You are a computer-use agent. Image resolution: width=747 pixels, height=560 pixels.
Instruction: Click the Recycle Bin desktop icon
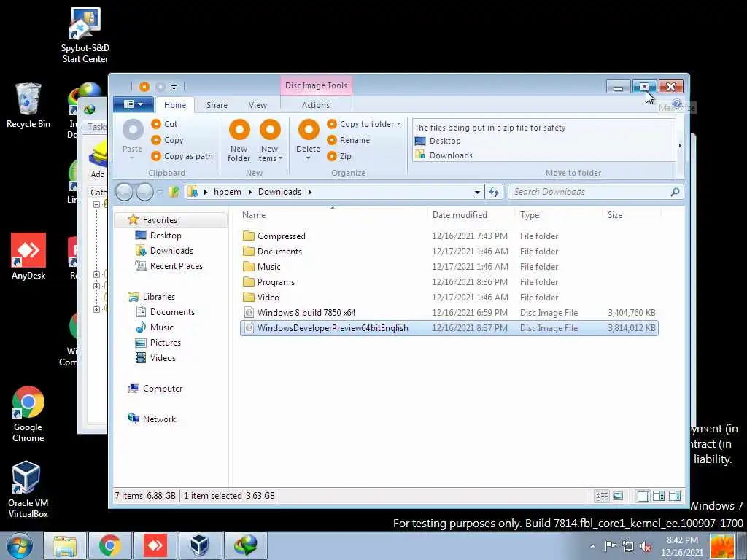tap(28, 106)
